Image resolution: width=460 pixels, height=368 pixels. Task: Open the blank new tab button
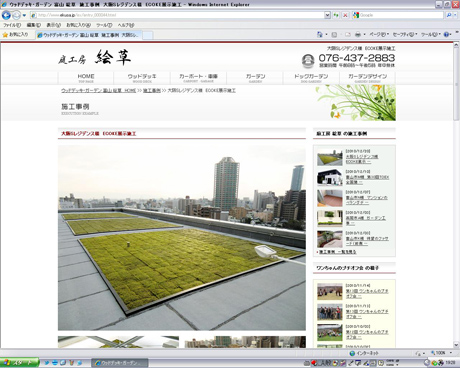(148, 35)
